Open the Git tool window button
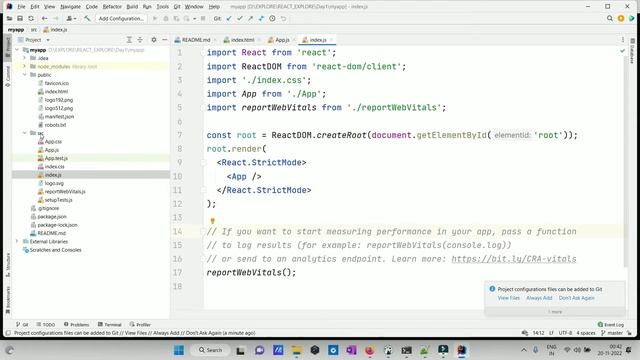 click(x=22, y=324)
